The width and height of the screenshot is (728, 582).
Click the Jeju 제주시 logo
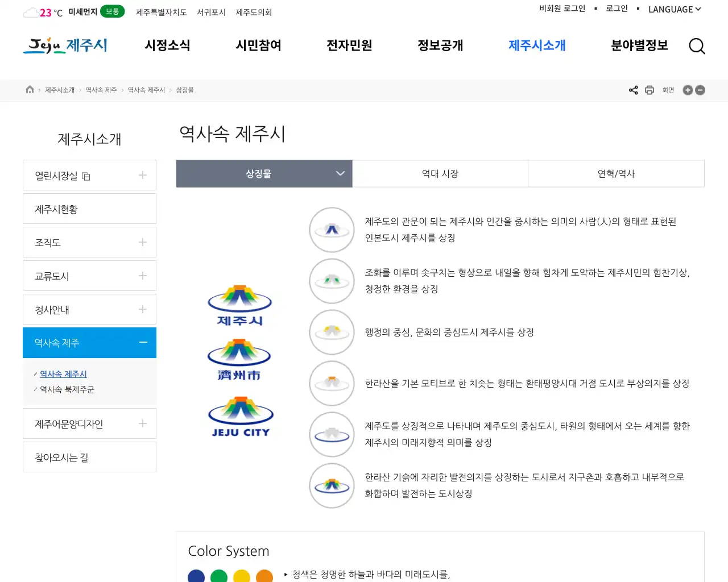pos(65,45)
